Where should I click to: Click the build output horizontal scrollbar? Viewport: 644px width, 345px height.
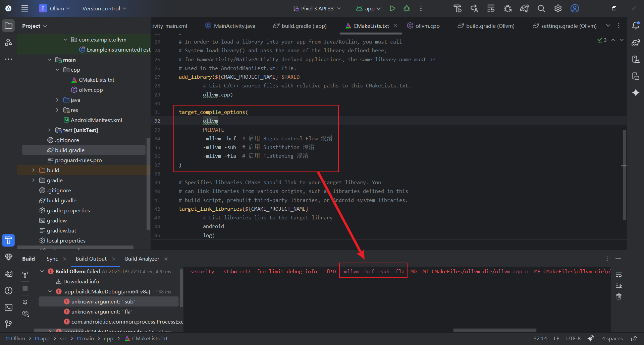494,330
